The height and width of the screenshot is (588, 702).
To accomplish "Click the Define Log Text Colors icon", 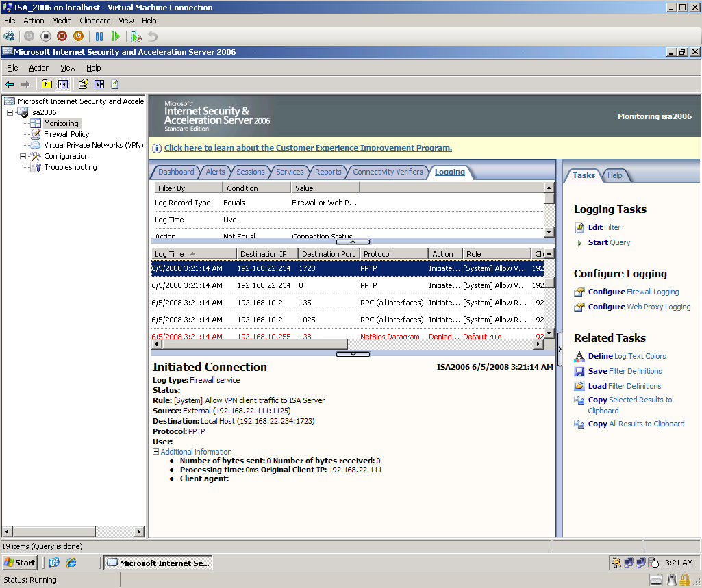I will pyautogui.click(x=579, y=356).
